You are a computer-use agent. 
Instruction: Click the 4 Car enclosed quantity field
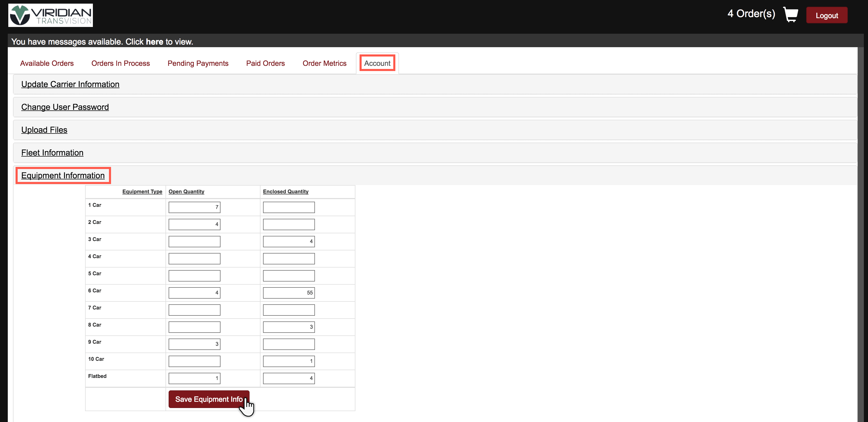tap(288, 259)
